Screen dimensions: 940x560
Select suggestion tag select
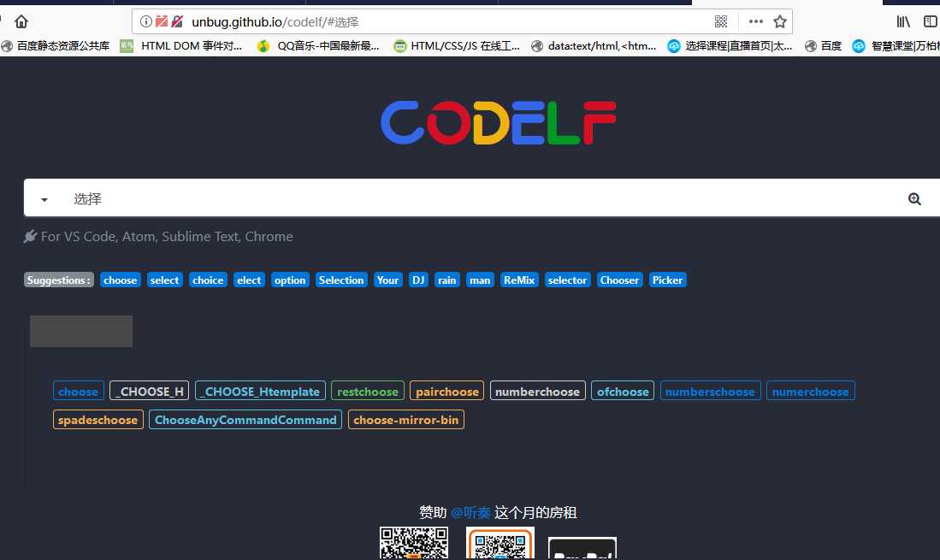point(164,280)
